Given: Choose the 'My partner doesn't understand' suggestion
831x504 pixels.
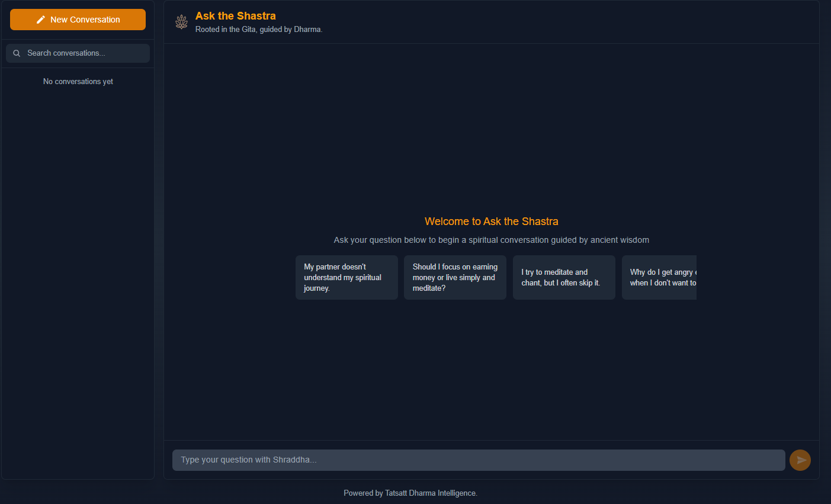Looking at the screenshot, I should pos(346,277).
